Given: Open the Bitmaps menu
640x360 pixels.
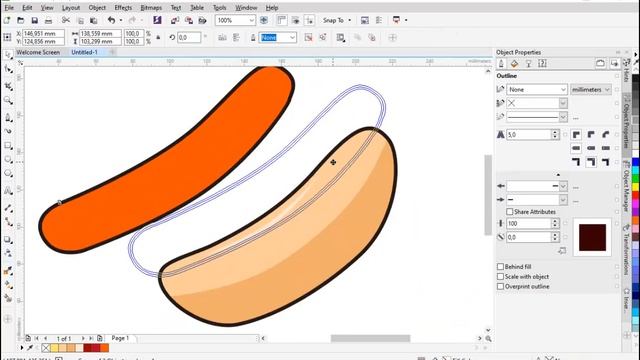Looking at the screenshot, I should coord(151,7).
